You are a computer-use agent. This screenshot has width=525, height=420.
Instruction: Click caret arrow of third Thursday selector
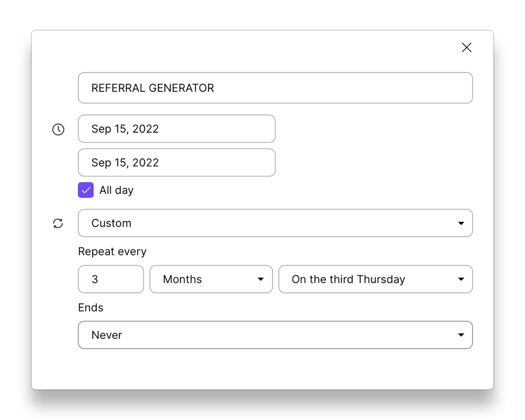click(461, 279)
